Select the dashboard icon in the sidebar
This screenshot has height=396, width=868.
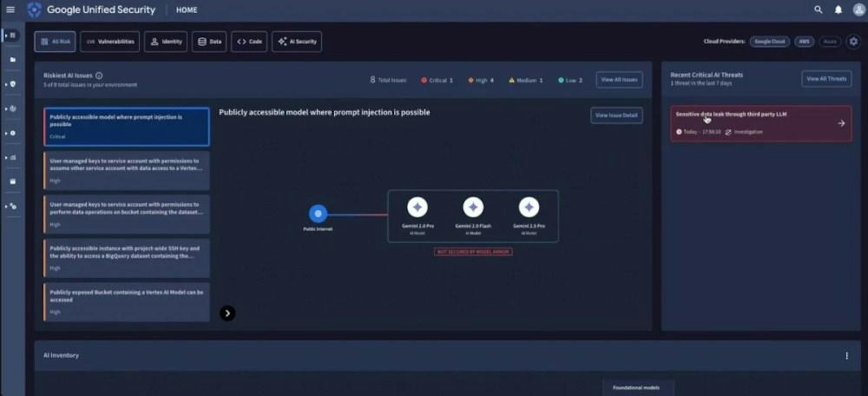(13, 35)
